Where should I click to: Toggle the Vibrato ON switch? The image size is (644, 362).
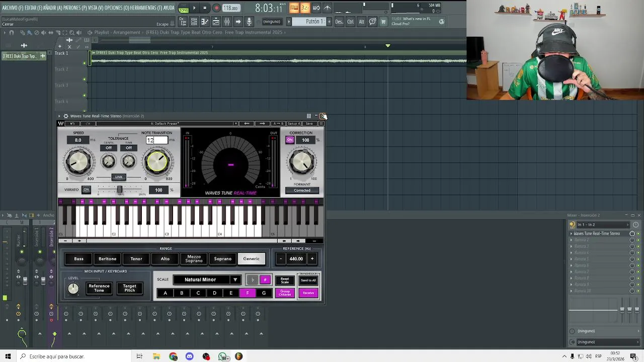click(86, 190)
